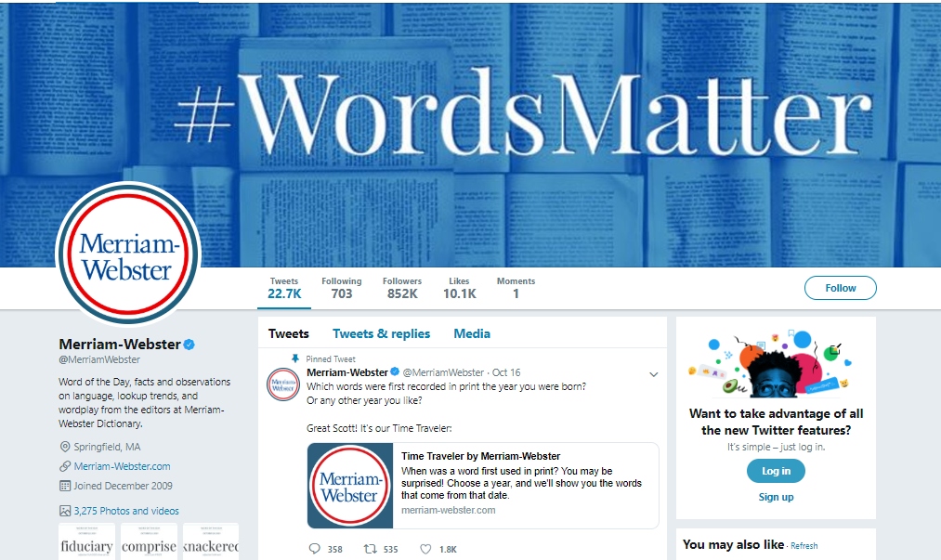Screen dimensions: 941x560
Task: Visit the Merriam-Webster.com website link
Action: coord(122,466)
